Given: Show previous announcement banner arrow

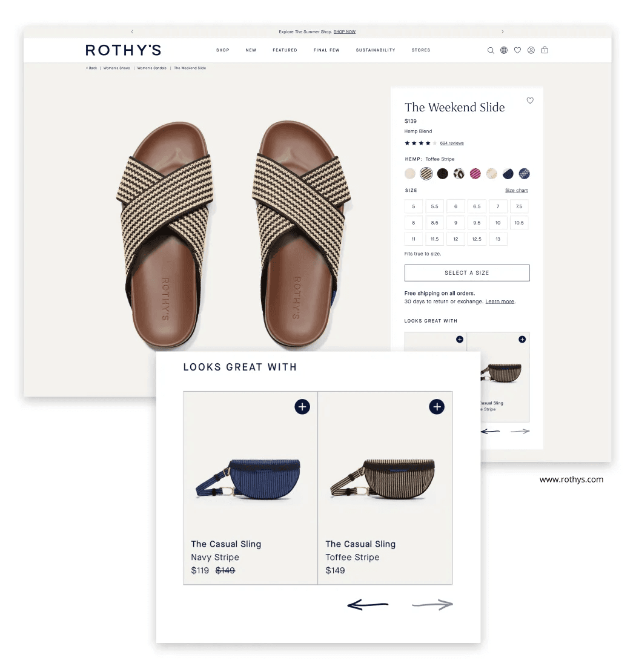Looking at the screenshot, I should [132, 31].
